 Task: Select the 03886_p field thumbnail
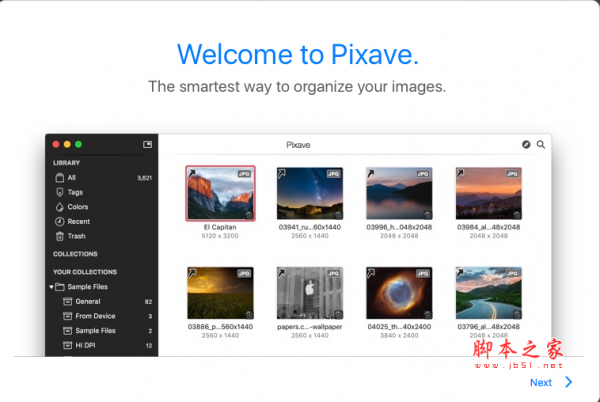tap(220, 293)
